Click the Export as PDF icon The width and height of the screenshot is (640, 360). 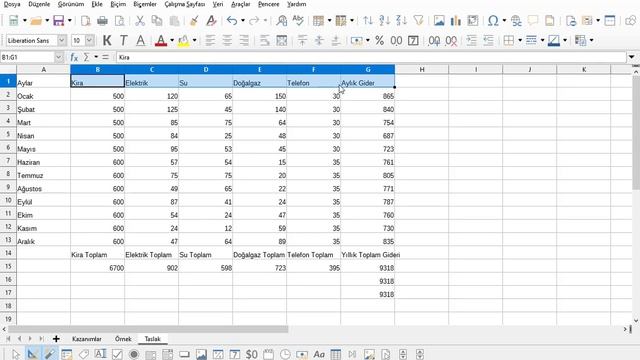[86, 20]
